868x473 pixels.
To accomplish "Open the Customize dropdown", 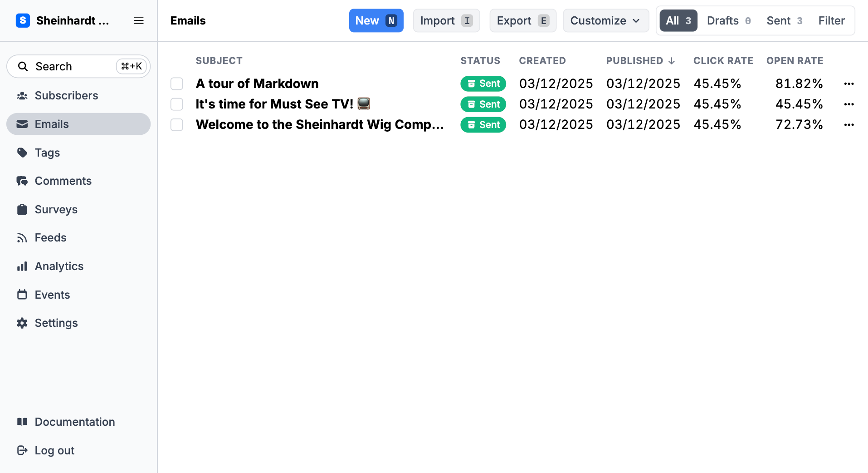I will pyautogui.click(x=605, y=20).
